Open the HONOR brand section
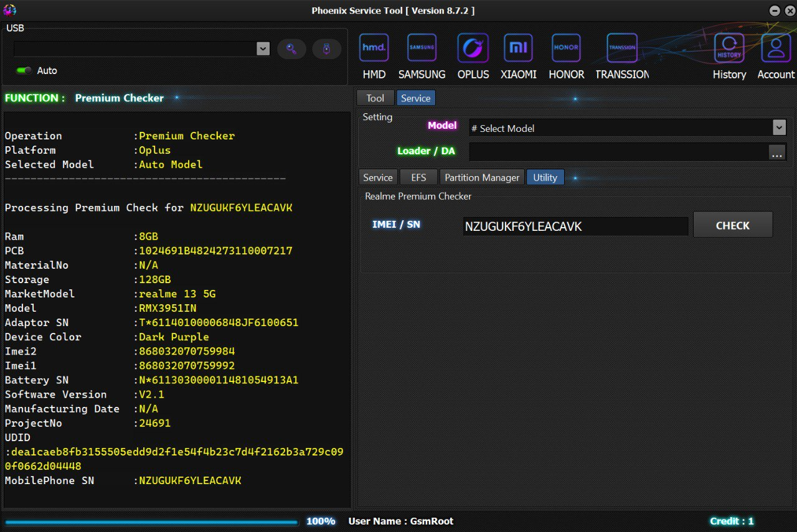 point(566,57)
